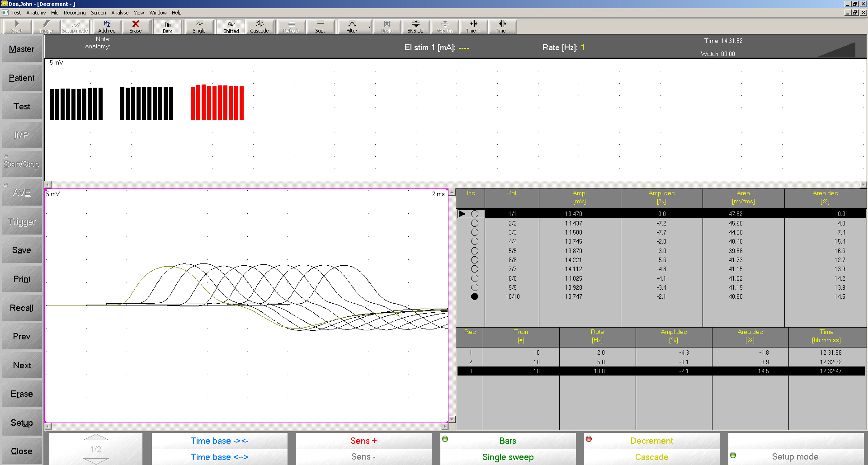Open the Filter dropdown arrow
The image size is (868, 465).
[369, 27]
